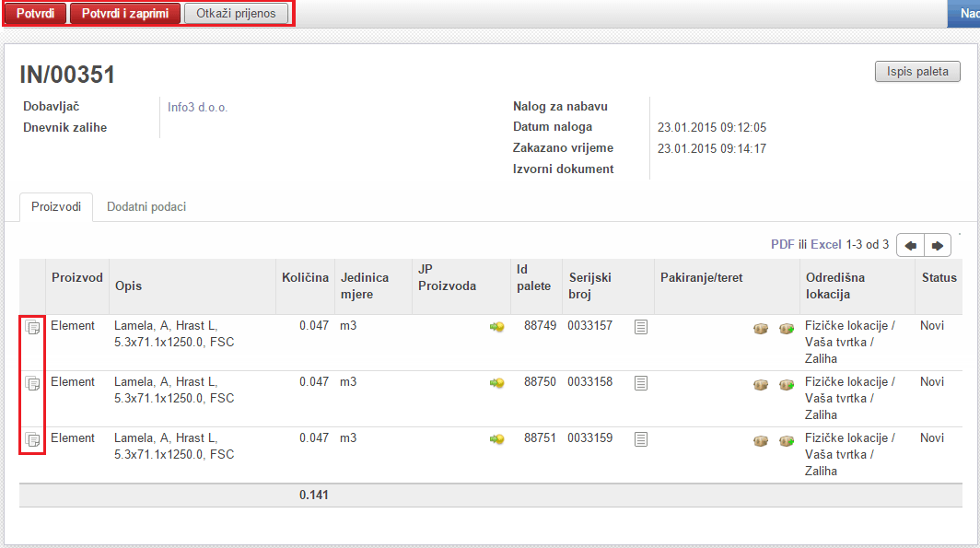This screenshot has width=980, height=548.
Task: Open the list icon next to serial 0033157
Action: pos(641,327)
